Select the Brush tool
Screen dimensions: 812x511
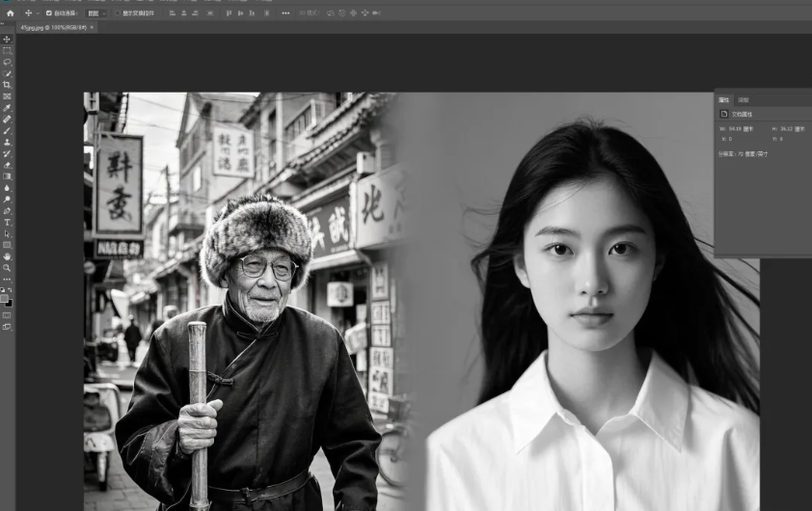[7, 130]
